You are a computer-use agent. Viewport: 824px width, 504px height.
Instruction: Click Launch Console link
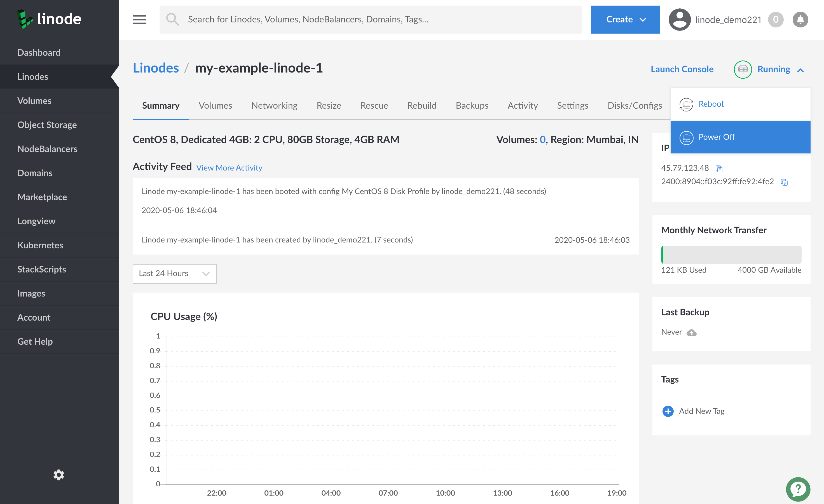682,69
